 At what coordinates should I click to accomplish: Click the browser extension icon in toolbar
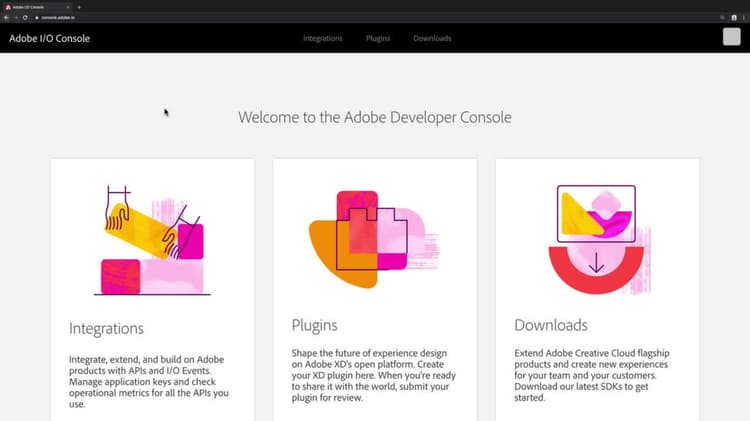click(x=734, y=17)
